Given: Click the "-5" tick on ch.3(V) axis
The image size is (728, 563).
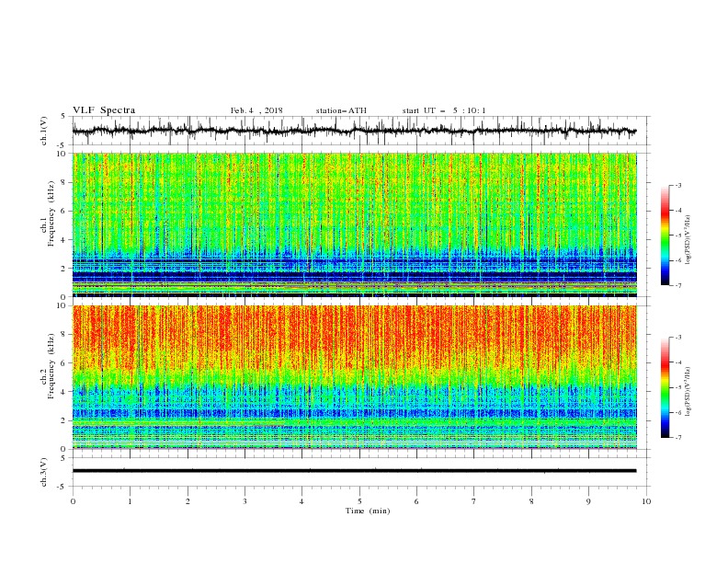Looking at the screenshot, I should [x=63, y=487].
